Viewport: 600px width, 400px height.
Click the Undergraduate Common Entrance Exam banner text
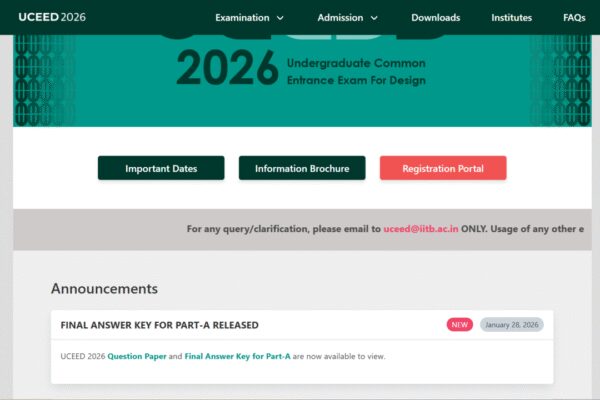point(356,72)
